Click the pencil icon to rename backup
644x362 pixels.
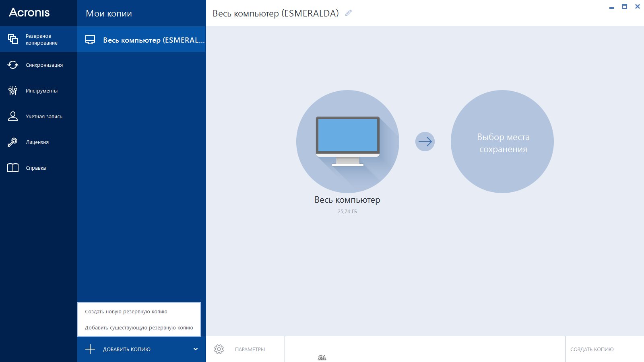(348, 13)
